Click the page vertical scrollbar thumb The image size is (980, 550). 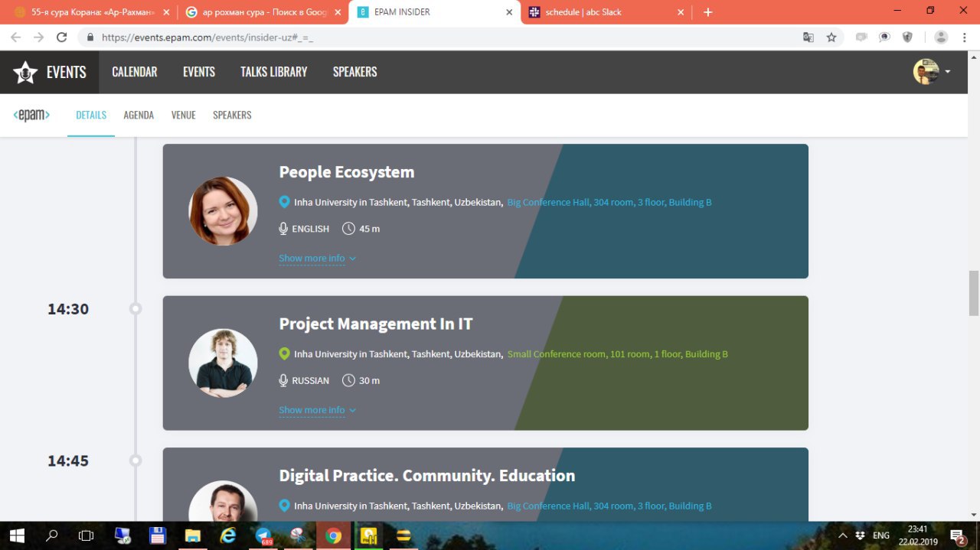pos(974,293)
